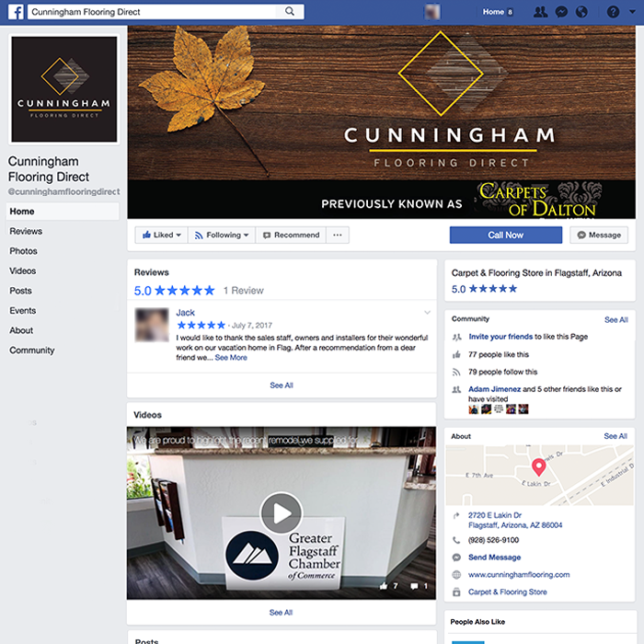Click See All in About box
Viewport: 644px width, 644px height.
(615, 436)
